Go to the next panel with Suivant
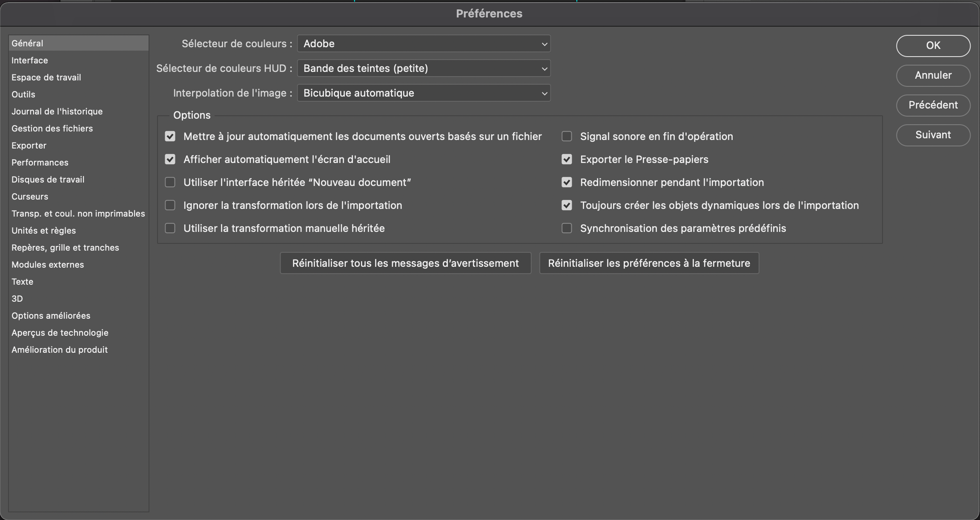Viewport: 980px width, 520px height. pos(933,135)
